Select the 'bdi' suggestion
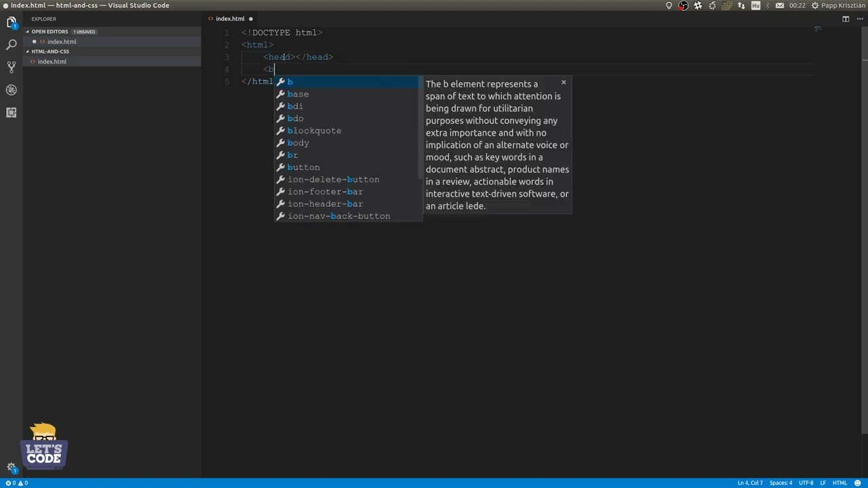This screenshot has width=868, height=488. click(x=348, y=106)
